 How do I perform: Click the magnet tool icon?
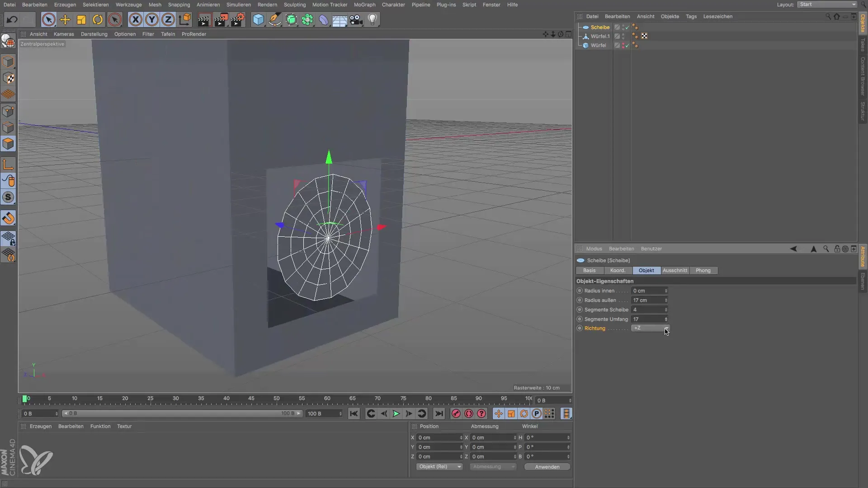[x=8, y=218]
